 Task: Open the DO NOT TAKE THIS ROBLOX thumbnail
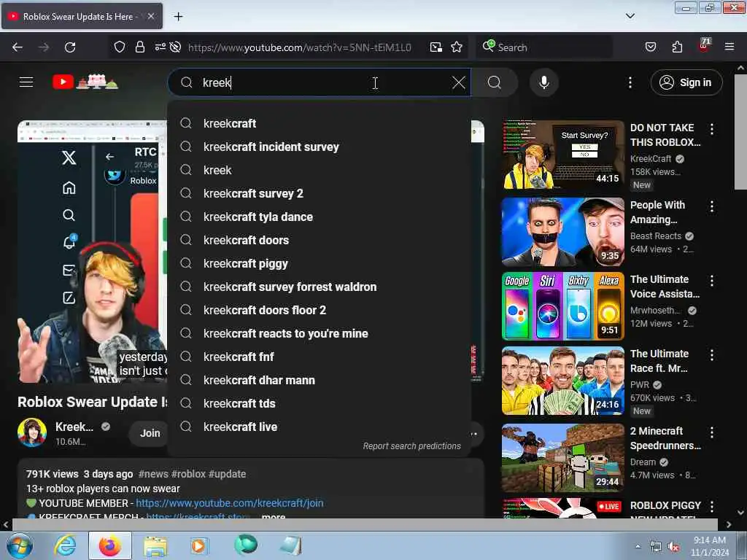point(562,155)
